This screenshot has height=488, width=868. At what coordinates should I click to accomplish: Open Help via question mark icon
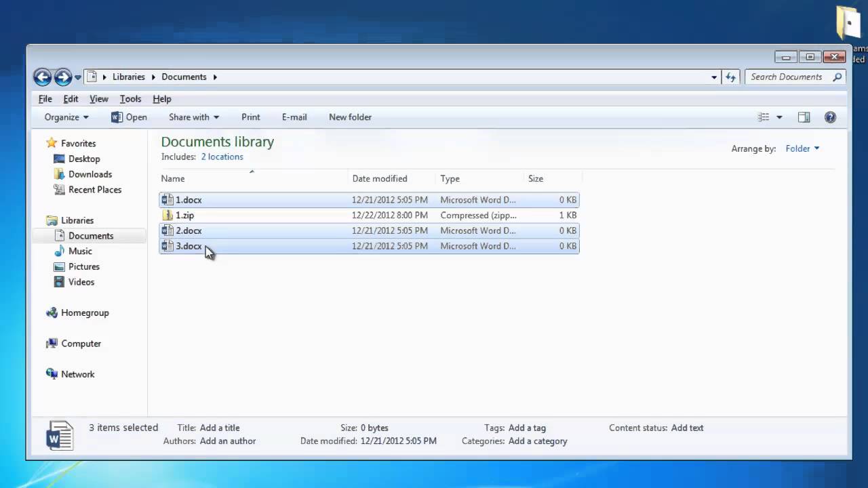[x=830, y=117]
